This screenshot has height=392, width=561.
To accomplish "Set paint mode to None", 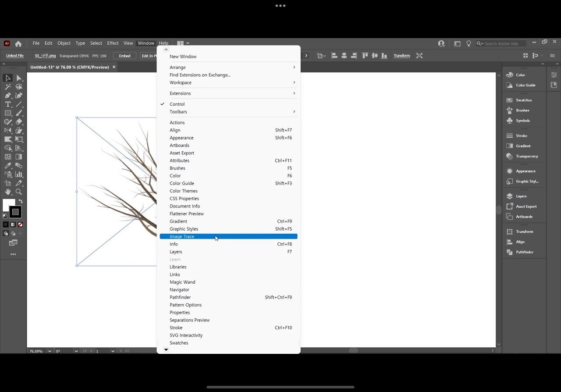I will [20, 225].
